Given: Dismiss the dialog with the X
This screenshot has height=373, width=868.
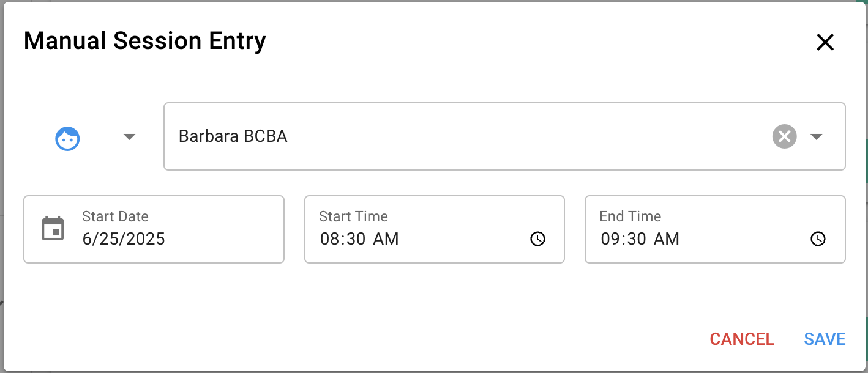Looking at the screenshot, I should click(825, 42).
